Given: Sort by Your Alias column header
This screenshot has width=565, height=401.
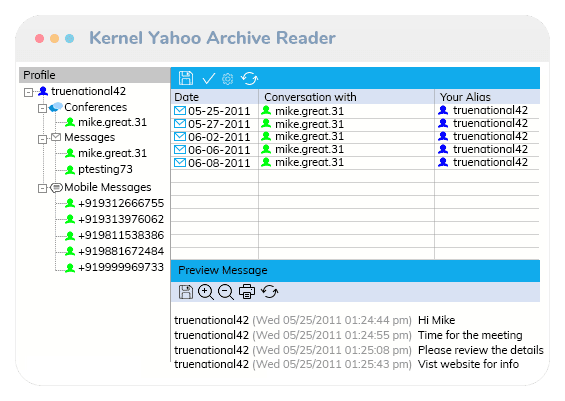Looking at the screenshot, I should pos(487,97).
